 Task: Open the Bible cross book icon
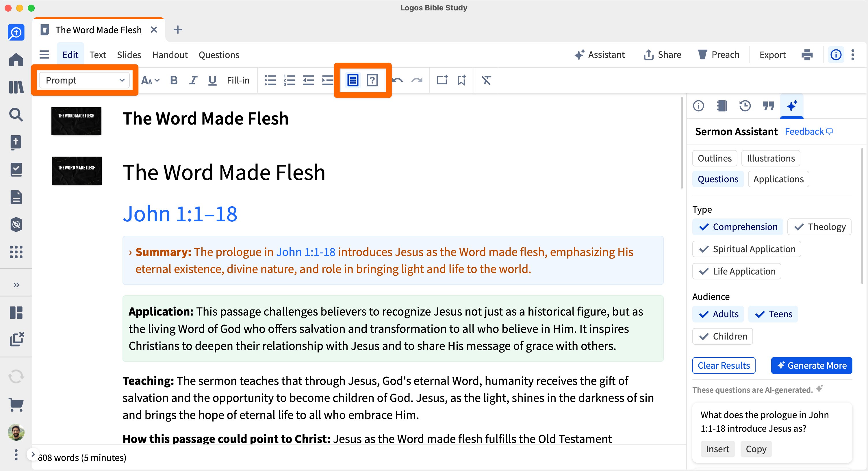(x=16, y=142)
